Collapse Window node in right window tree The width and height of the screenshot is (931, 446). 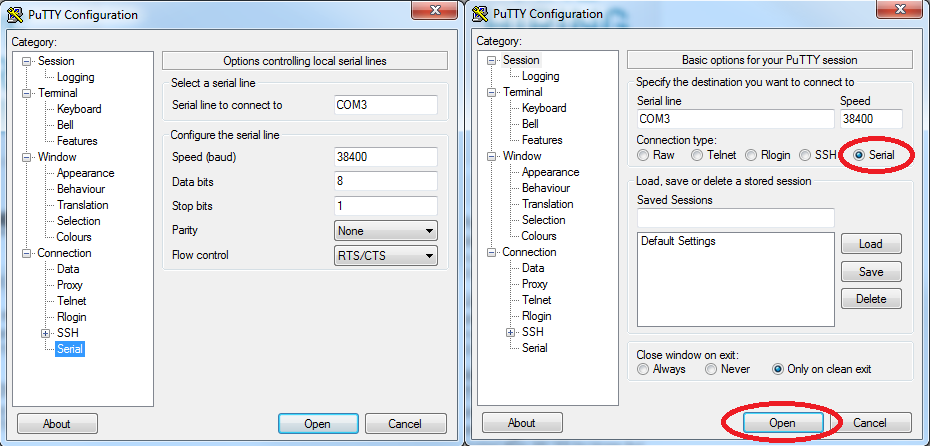coord(491,156)
